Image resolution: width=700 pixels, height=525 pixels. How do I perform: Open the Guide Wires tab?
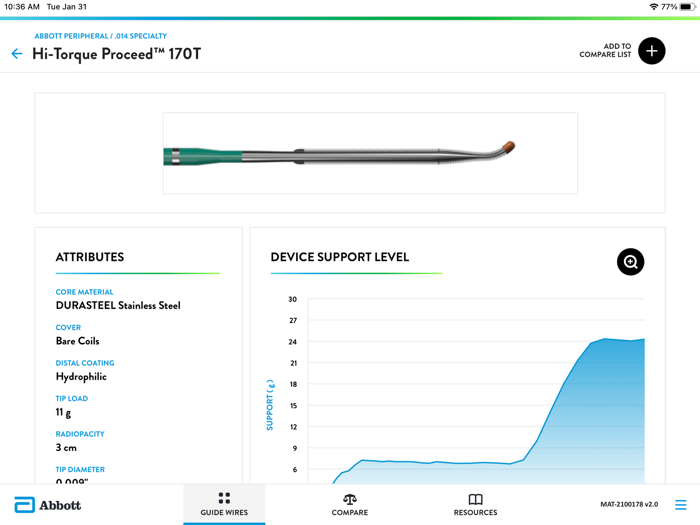pos(224,504)
